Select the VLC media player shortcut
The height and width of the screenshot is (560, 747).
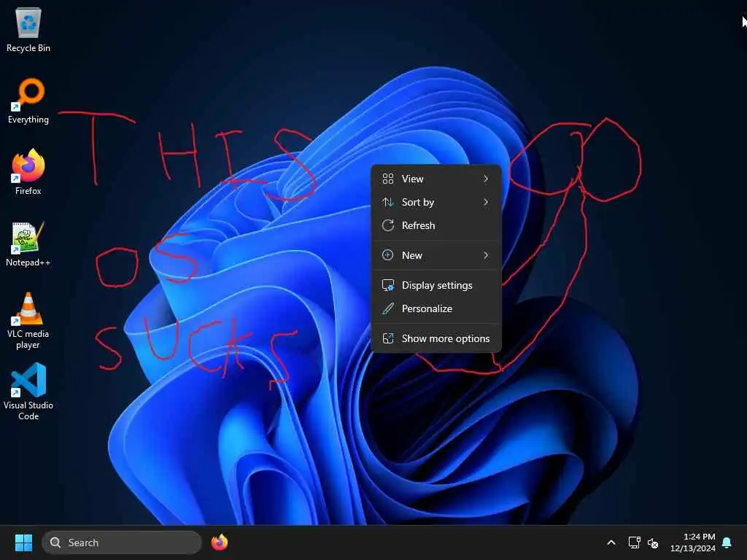point(28,321)
